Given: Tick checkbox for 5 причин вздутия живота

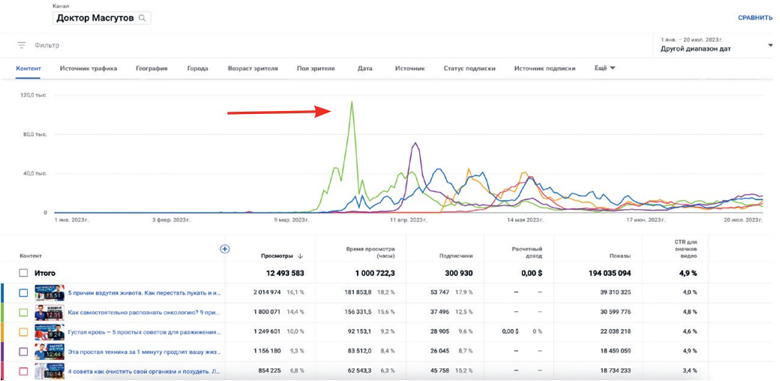Looking at the screenshot, I should point(23,293).
